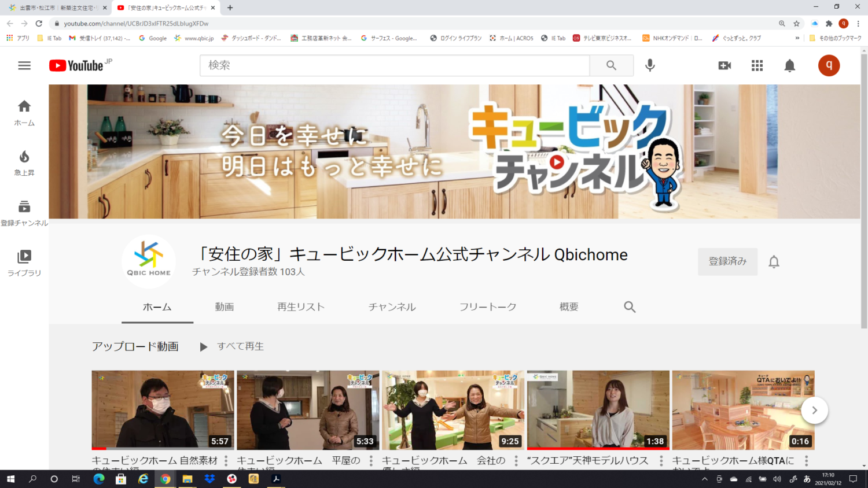Open the ホーム | ACROS bookmark
The height and width of the screenshot is (488, 868).
click(x=512, y=38)
